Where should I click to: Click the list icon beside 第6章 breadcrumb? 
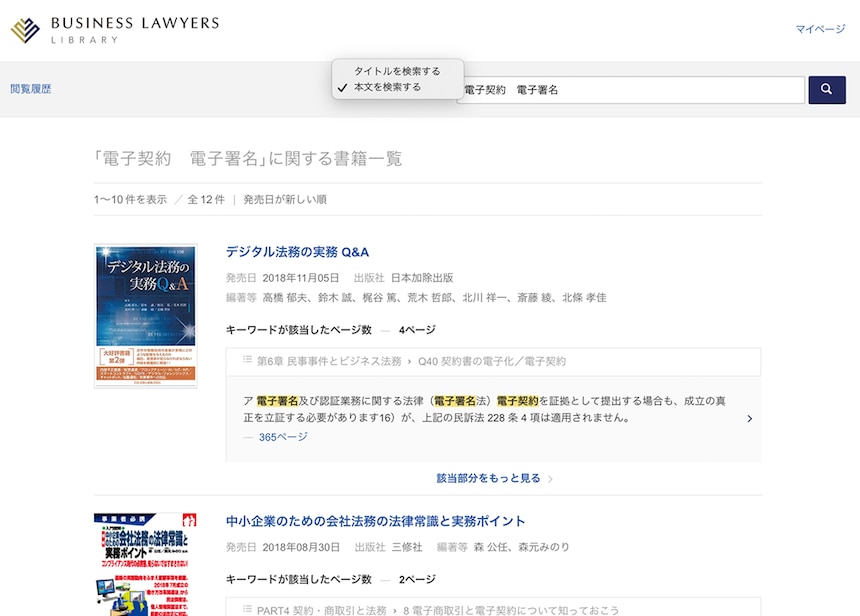click(x=246, y=360)
